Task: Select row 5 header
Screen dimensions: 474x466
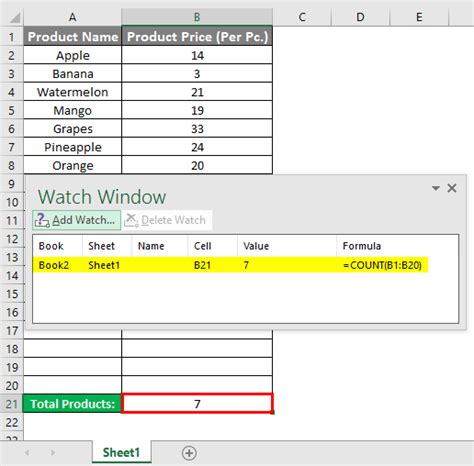Action: click(11, 110)
